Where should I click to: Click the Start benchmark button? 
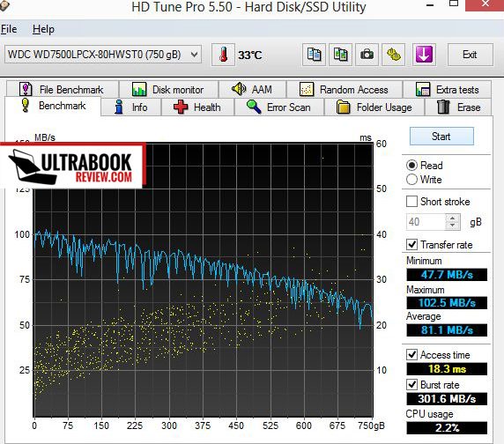pos(441,137)
